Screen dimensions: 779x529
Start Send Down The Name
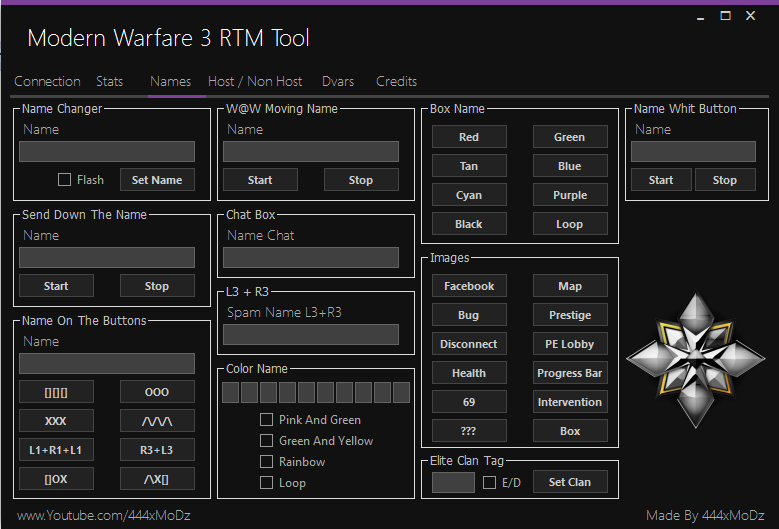[x=56, y=286]
